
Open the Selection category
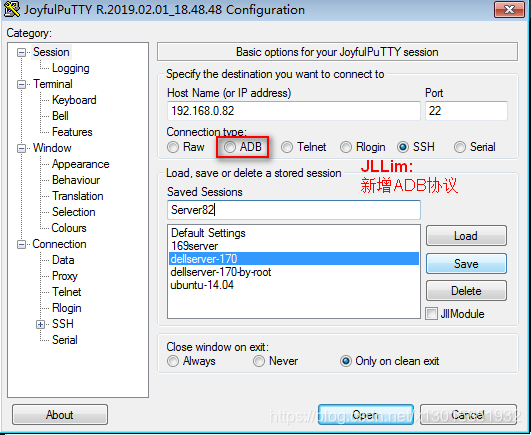point(73,212)
